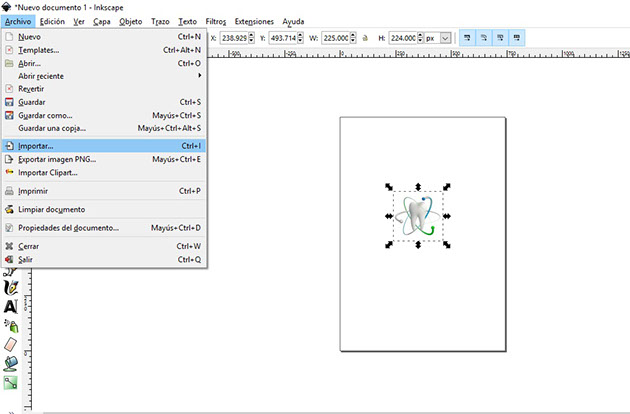Open the Ver menu
This screenshot has height=414, width=630.
point(79,21)
